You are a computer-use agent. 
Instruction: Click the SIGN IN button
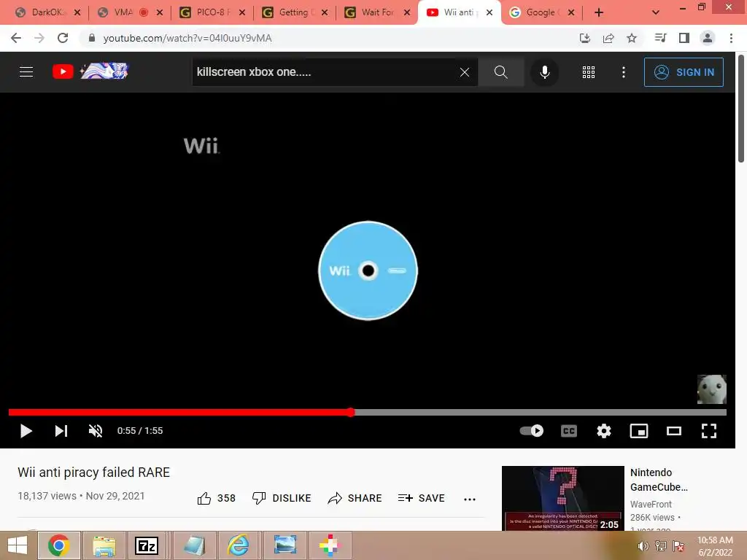click(684, 72)
